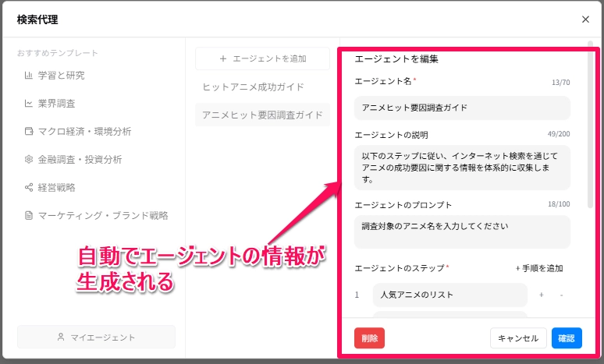Confirm with the blue 確認 button

coord(567,338)
